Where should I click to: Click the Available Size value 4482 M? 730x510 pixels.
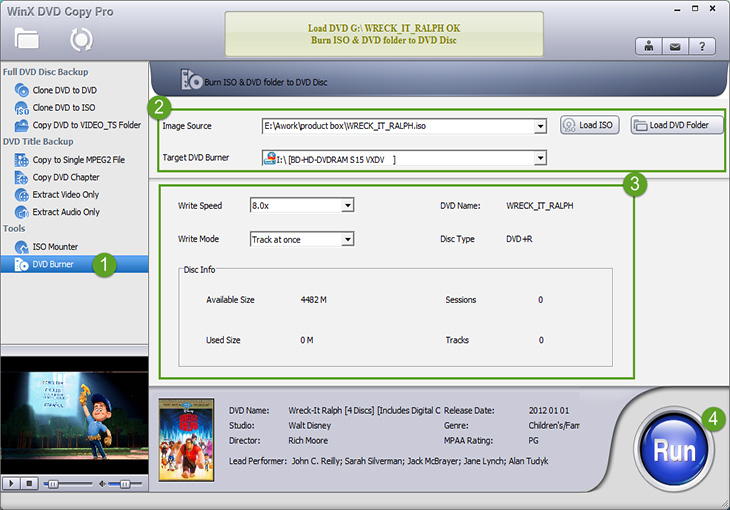pos(313,299)
